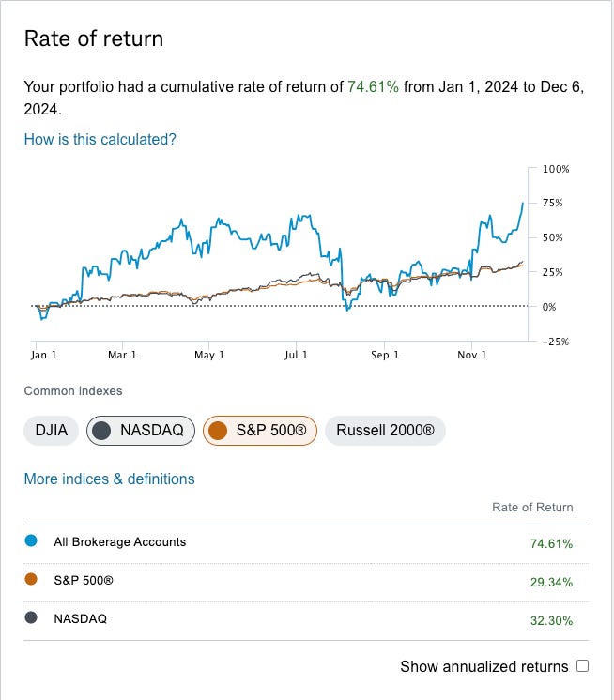This screenshot has width=614, height=700.
Task: Click the All Brokerage Accounts row label
Action: [x=120, y=541]
